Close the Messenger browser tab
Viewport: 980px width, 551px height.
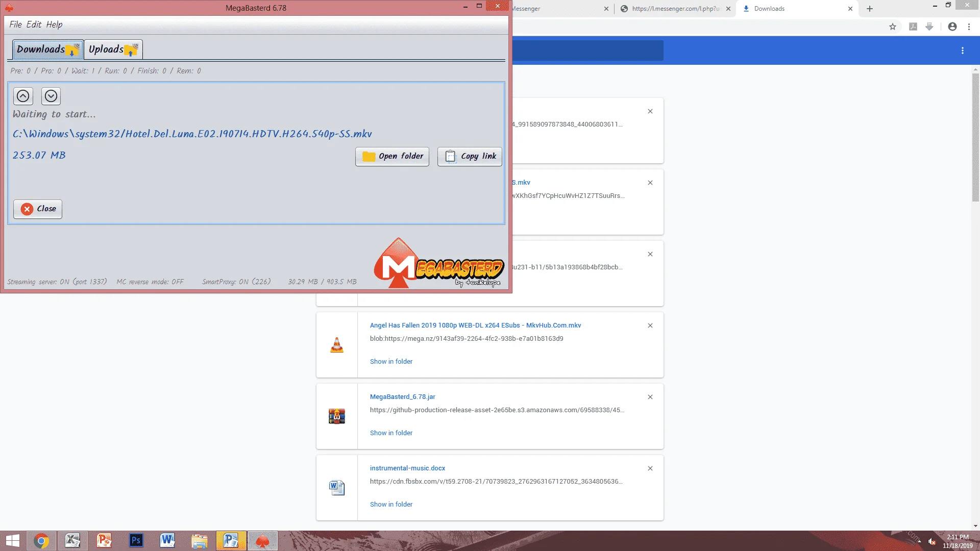point(606,9)
